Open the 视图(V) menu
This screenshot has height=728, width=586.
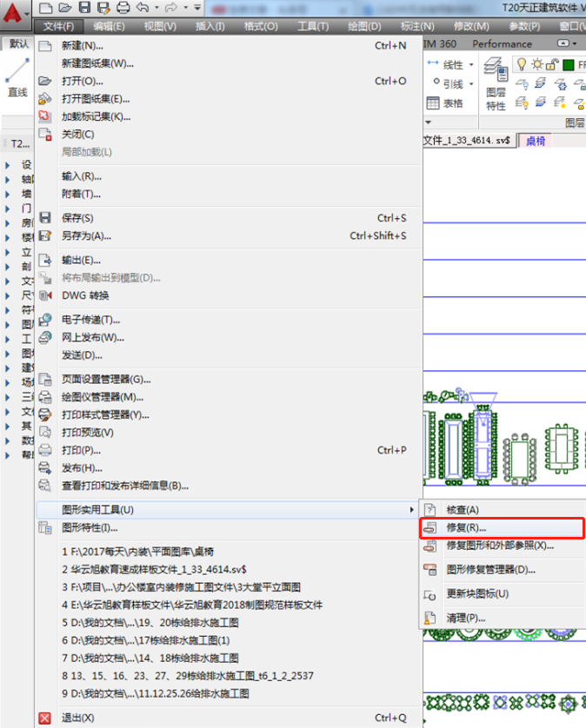point(160,26)
